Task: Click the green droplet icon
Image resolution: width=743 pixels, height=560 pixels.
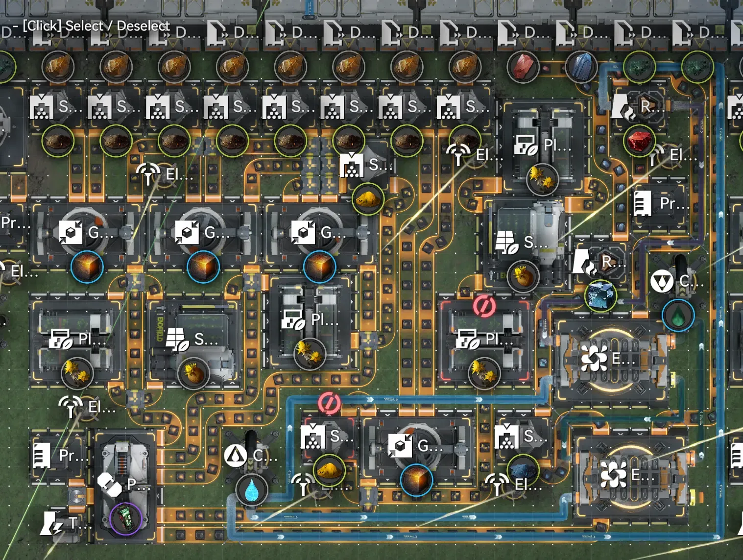Action: pyautogui.click(x=678, y=316)
